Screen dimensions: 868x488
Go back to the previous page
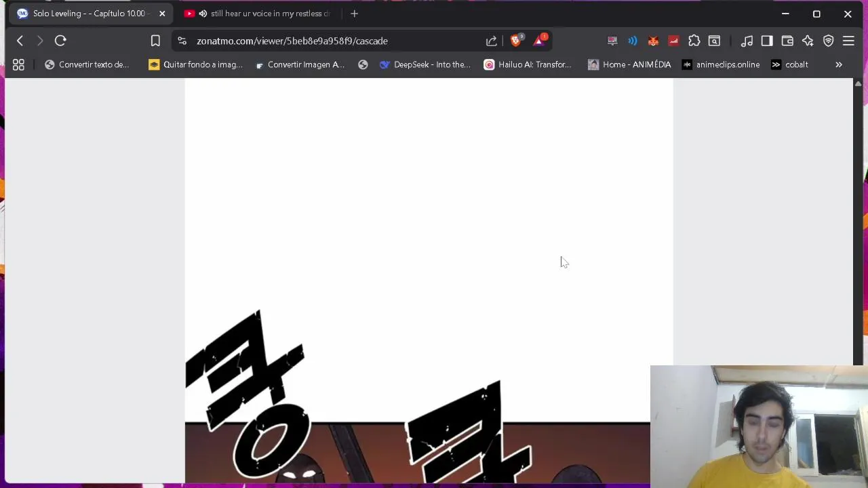point(20,41)
